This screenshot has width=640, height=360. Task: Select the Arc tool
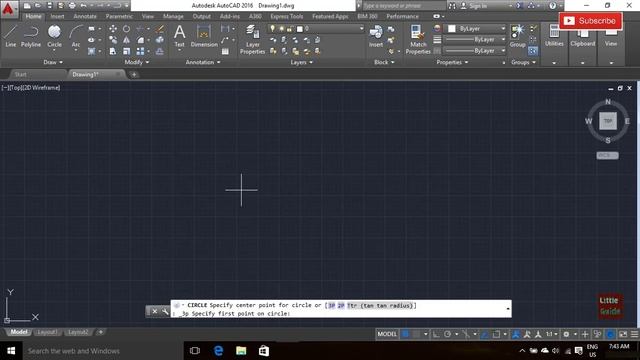point(76,36)
